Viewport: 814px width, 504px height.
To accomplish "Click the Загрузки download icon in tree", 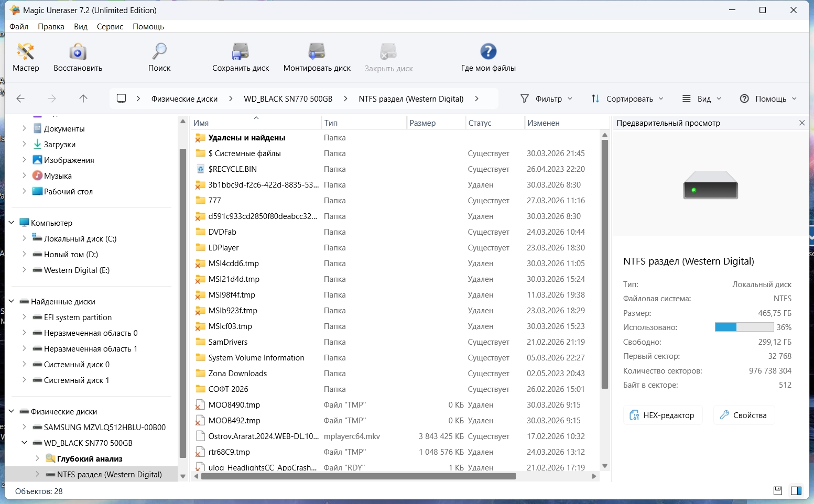I will pos(37,144).
